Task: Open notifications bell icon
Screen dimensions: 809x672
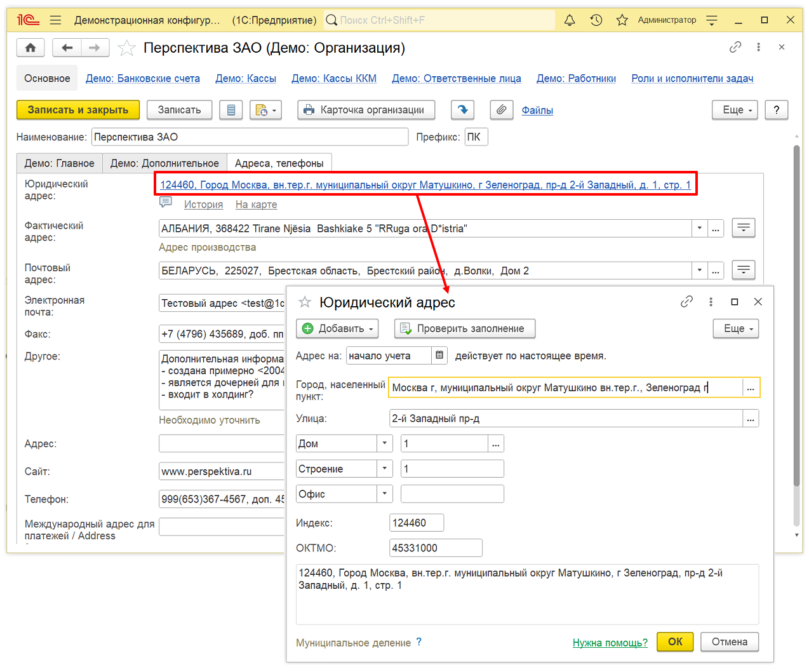Action: point(570,20)
